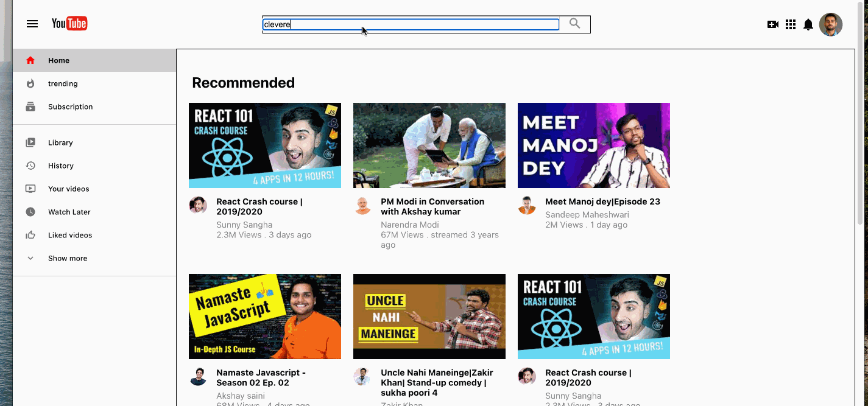
Task: Open the second-row React 101 Crash Course thumbnail
Action: (594, 317)
